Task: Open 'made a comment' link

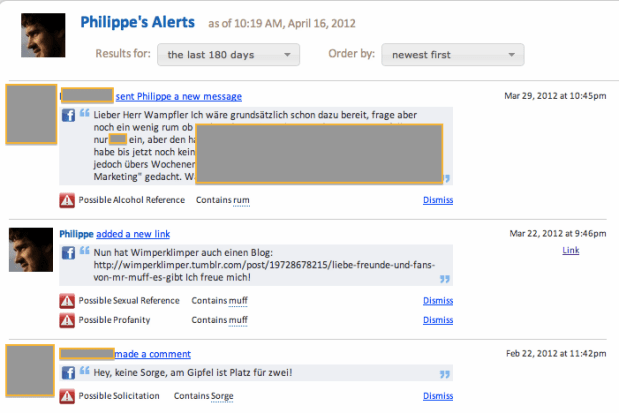Action: pos(153,354)
